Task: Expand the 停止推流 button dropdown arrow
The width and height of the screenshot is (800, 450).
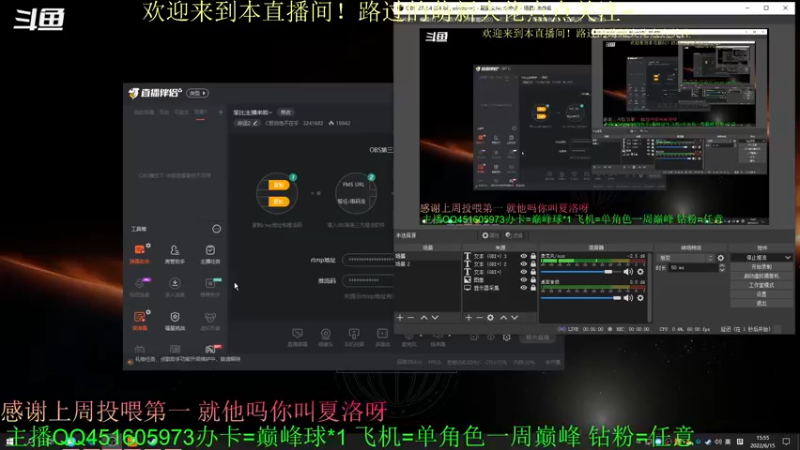Action: tap(788, 258)
